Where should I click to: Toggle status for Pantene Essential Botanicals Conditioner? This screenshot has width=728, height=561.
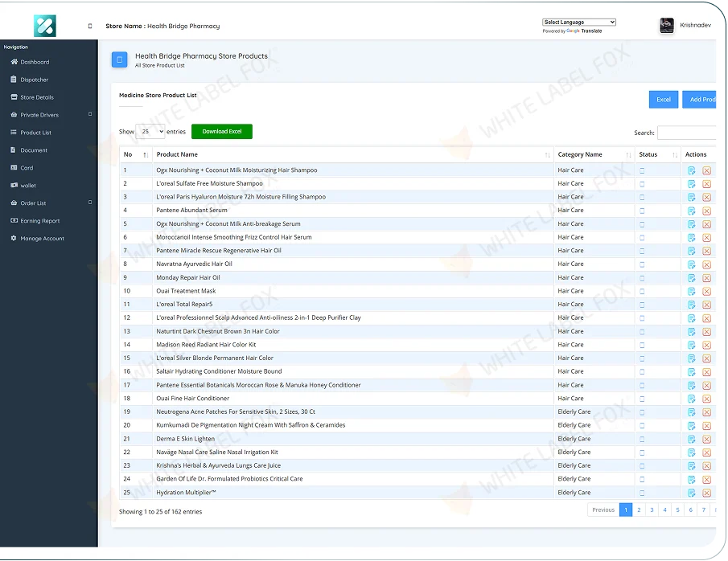642,386
